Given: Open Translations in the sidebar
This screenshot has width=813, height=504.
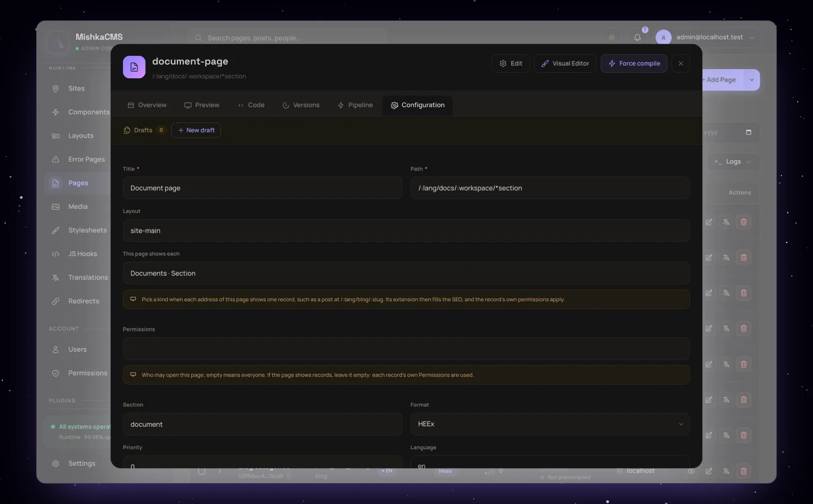Looking at the screenshot, I should tap(77, 277).
